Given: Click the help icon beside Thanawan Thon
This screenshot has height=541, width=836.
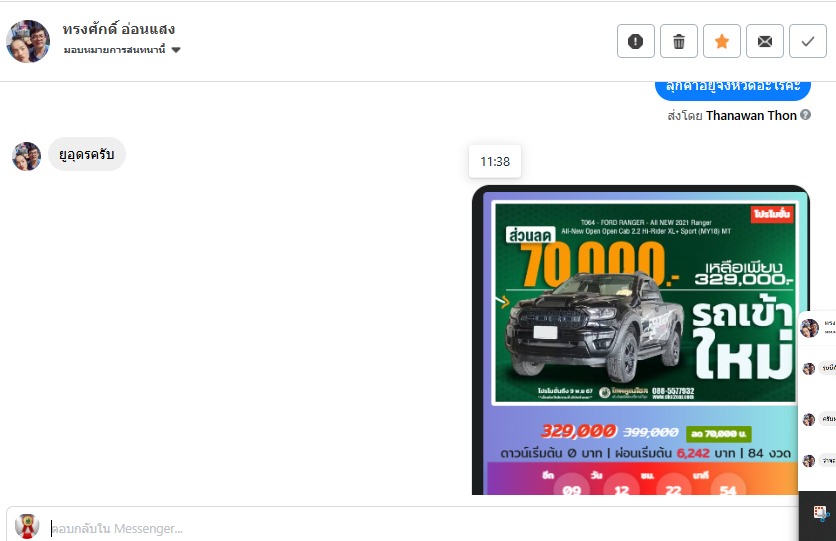Looking at the screenshot, I should click(x=806, y=115).
